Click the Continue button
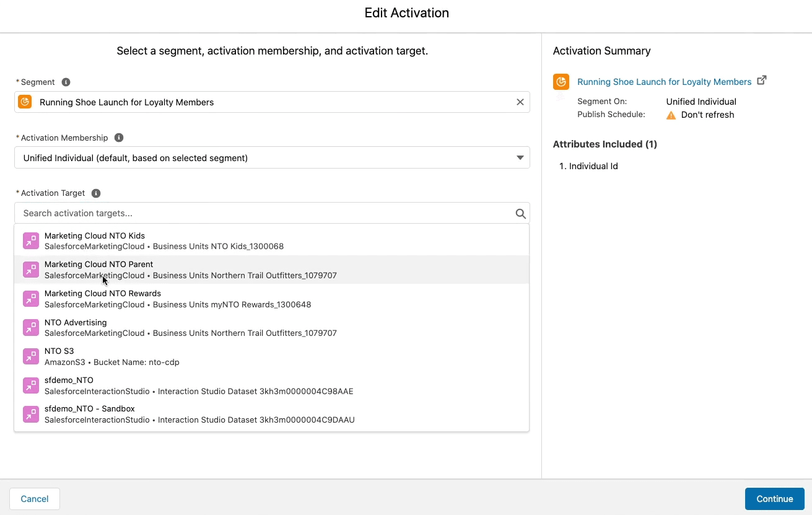 (774, 498)
